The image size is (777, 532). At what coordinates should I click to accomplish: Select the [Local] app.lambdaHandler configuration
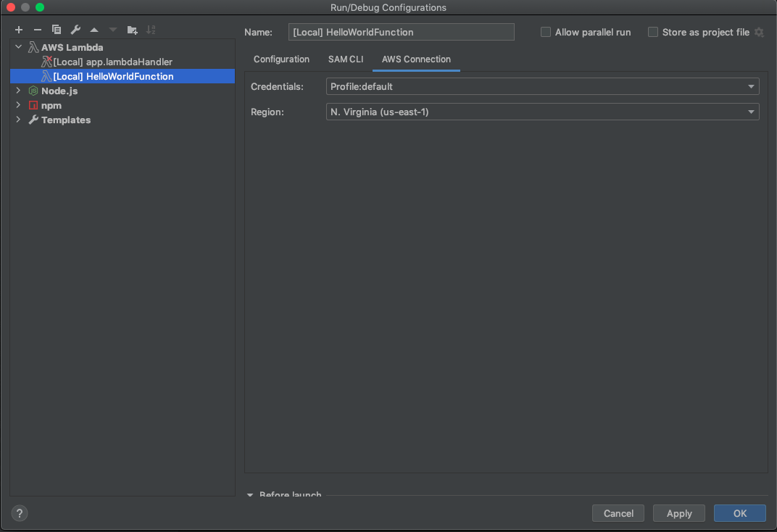pyautogui.click(x=122, y=62)
